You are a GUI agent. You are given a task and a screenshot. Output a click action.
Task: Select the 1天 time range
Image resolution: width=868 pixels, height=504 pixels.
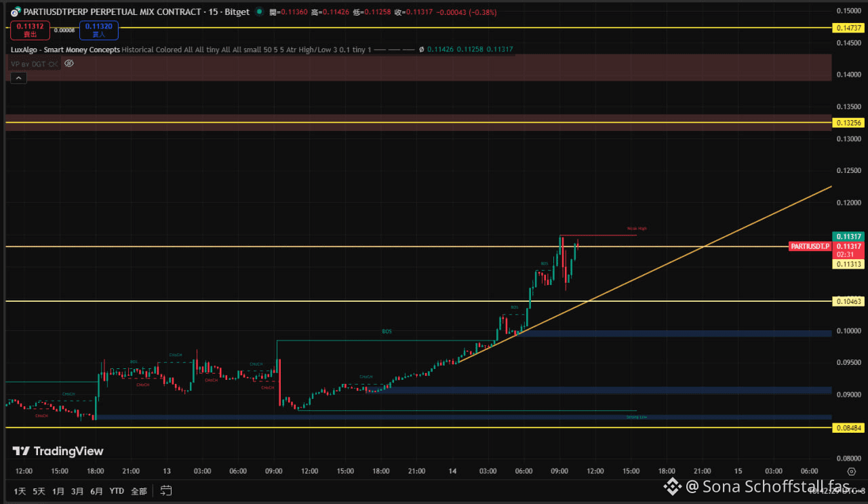20,490
